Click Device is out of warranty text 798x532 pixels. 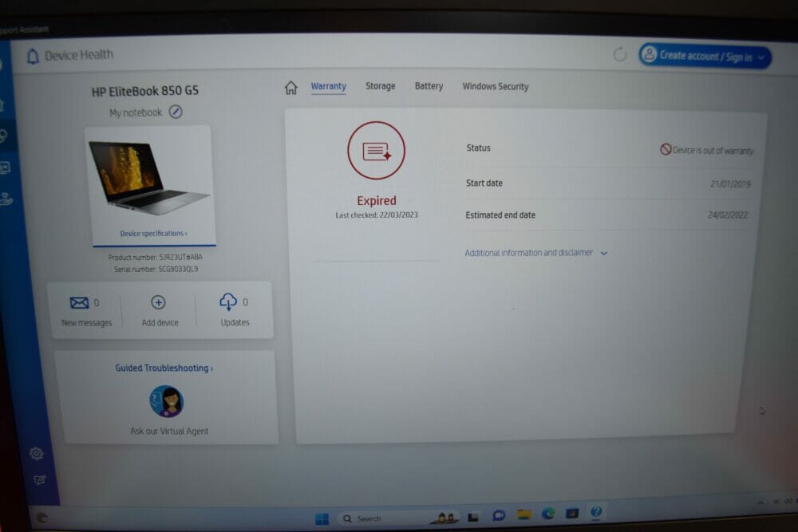tap(713, 151)
